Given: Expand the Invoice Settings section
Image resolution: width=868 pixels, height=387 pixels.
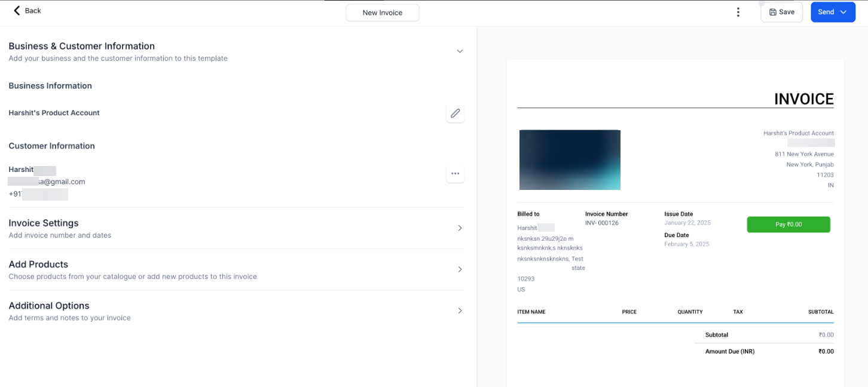Looking at the screenshot, I should (460, 228).
